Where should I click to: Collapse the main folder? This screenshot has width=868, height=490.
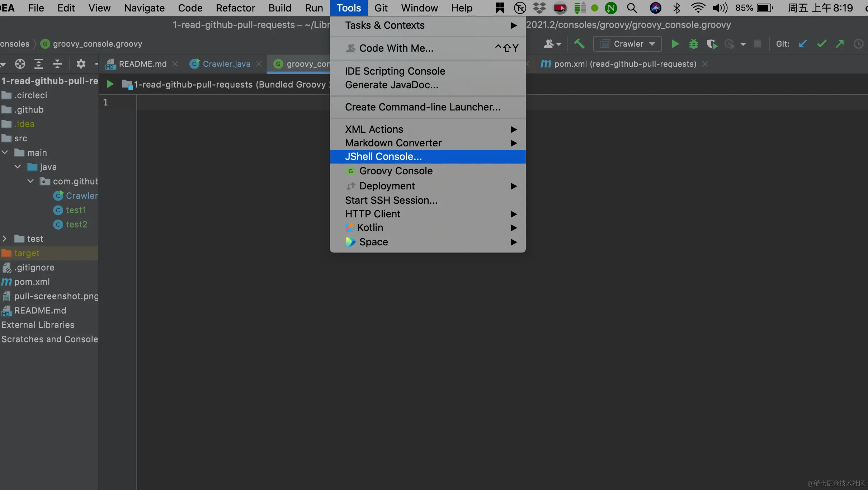(x=5, y=152)
